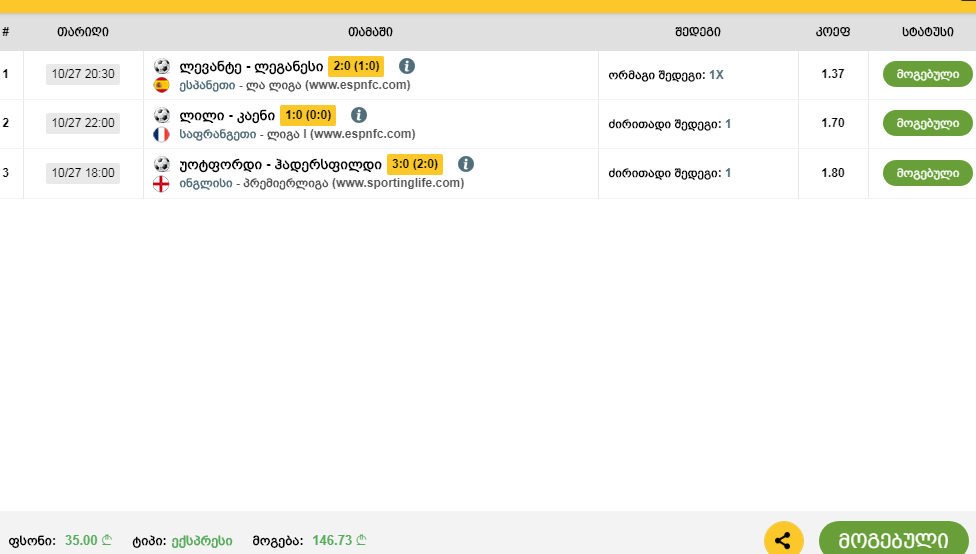
Task: Click football icon next to ლევანტე - ლეგანესი
Action: (162, 66)
